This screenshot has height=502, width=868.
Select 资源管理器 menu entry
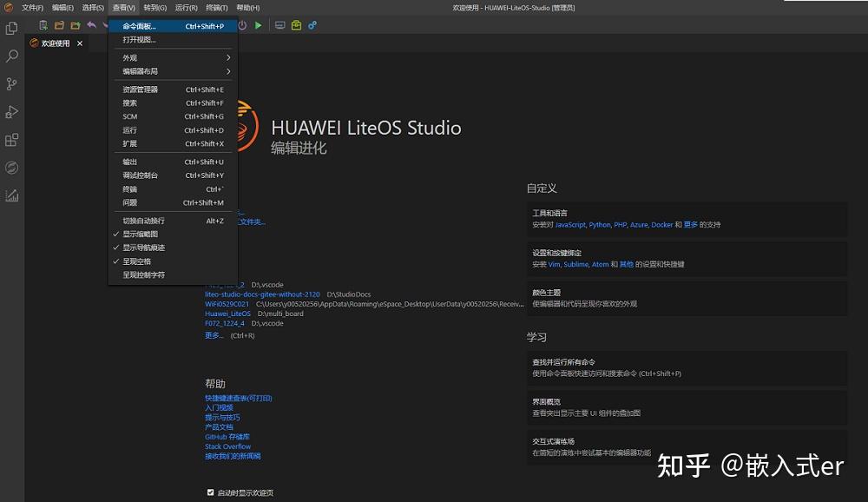(173, 89)
